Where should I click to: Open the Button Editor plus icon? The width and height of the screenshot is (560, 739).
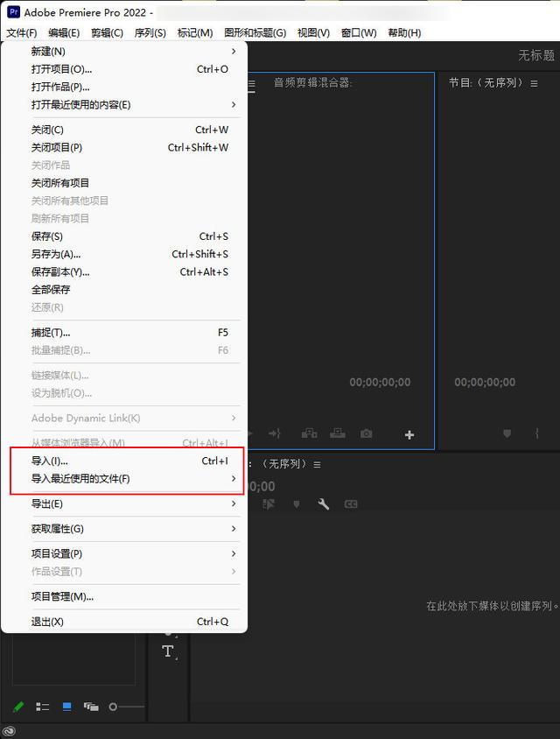pyautogui.click(x=409, y=434)
